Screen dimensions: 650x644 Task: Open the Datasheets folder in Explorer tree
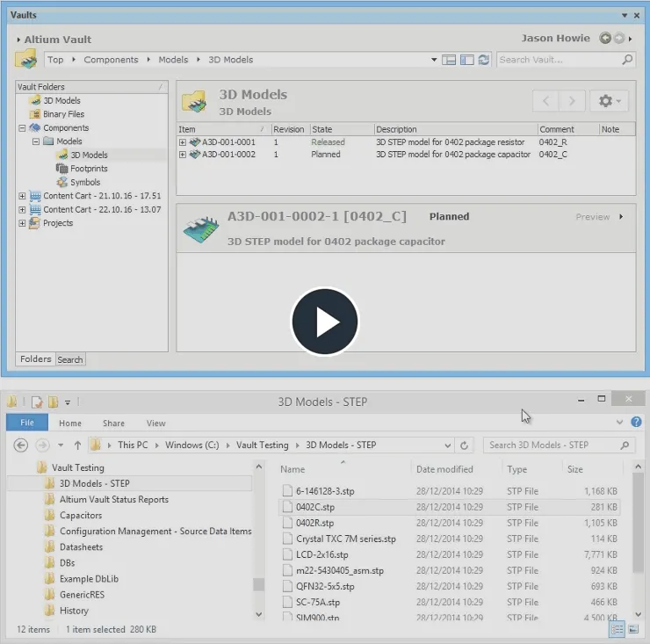tap(81, 547)
